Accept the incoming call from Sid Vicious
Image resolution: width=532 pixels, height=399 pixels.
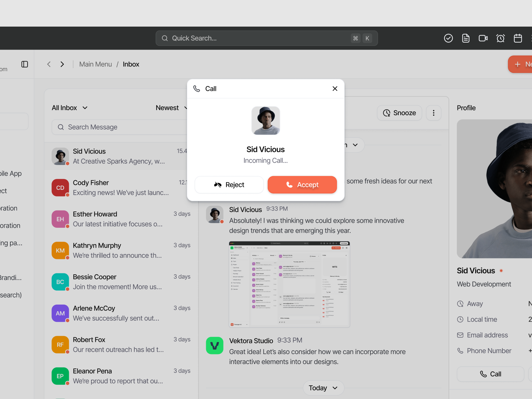(x=302, y=185)
